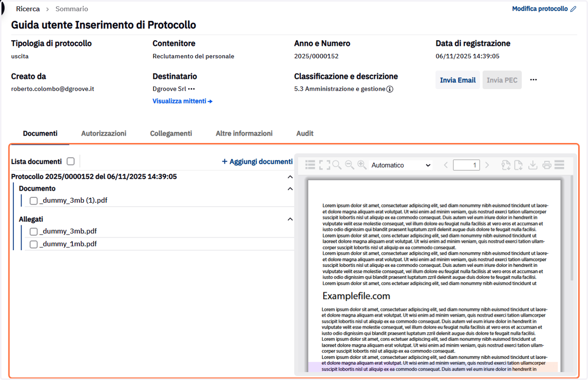Screen dimensions: 588x380
Task: Click the Modifica protocollo link
Action: point(540,9)
